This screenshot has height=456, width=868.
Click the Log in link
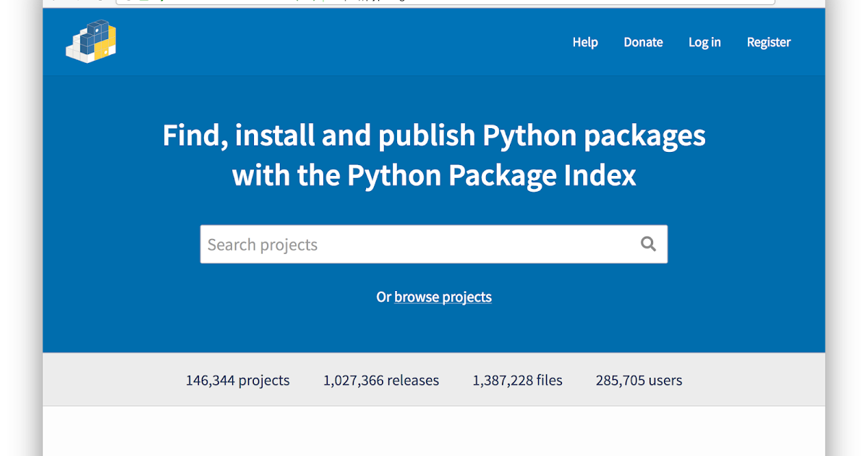[x=705, y=42]
